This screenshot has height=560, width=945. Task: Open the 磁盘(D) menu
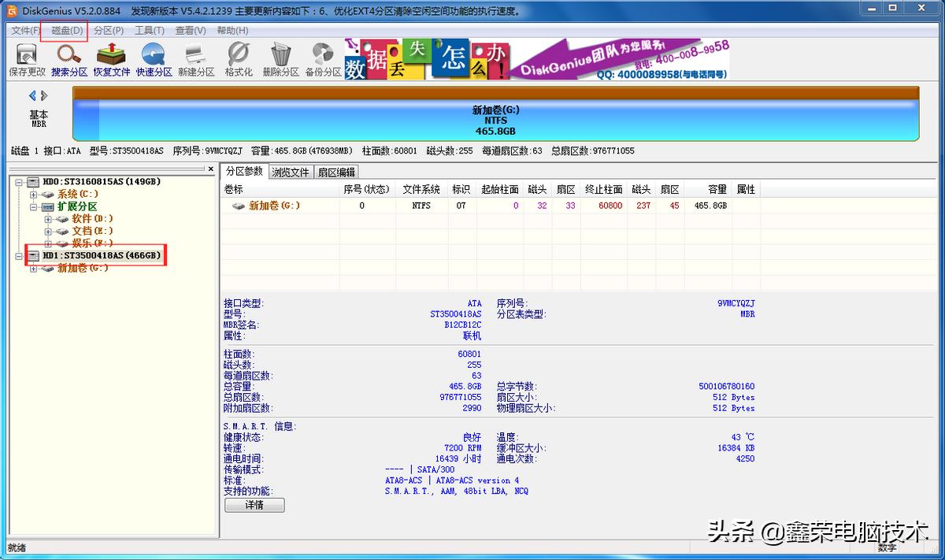coord(64,30)
